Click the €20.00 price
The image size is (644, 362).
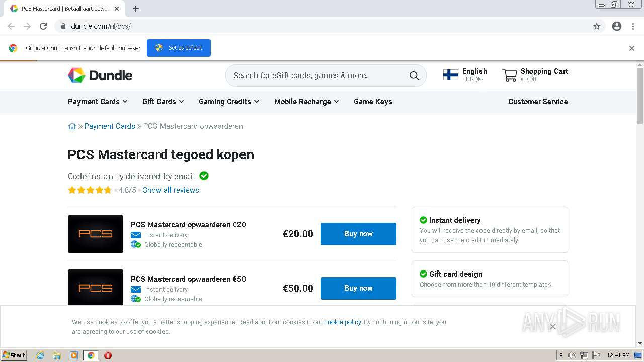298,234
